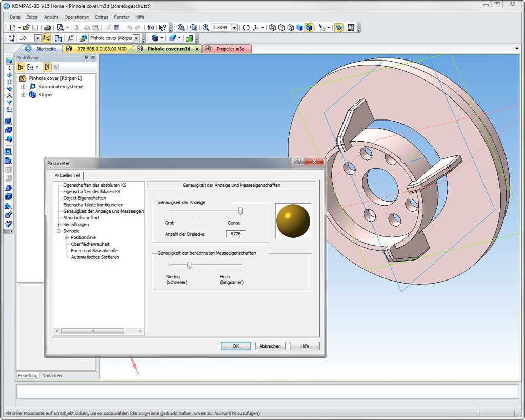Open the Pinhole cover (Körper) dropdown
This screenshot has height=420, width=525.
(x=136, y=38)
